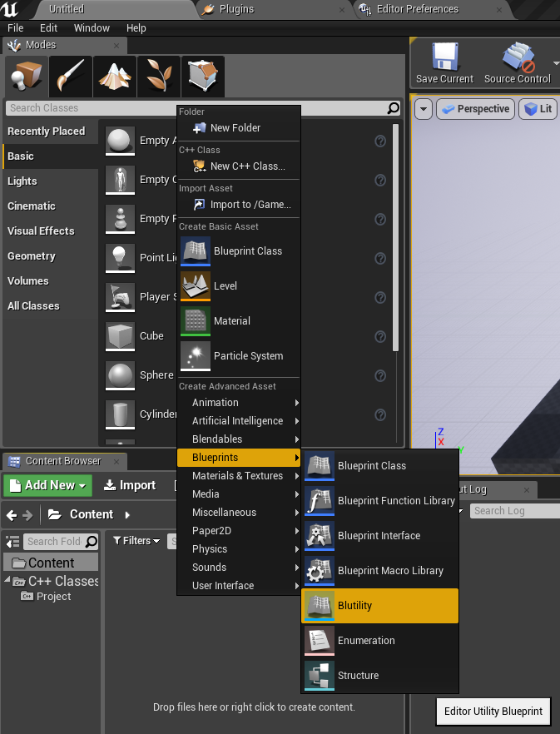The height and width of the screenshot is (734, 560).
Task: Click the Structure asset icon
Action: pyautogui.click(x=320, y=676)
